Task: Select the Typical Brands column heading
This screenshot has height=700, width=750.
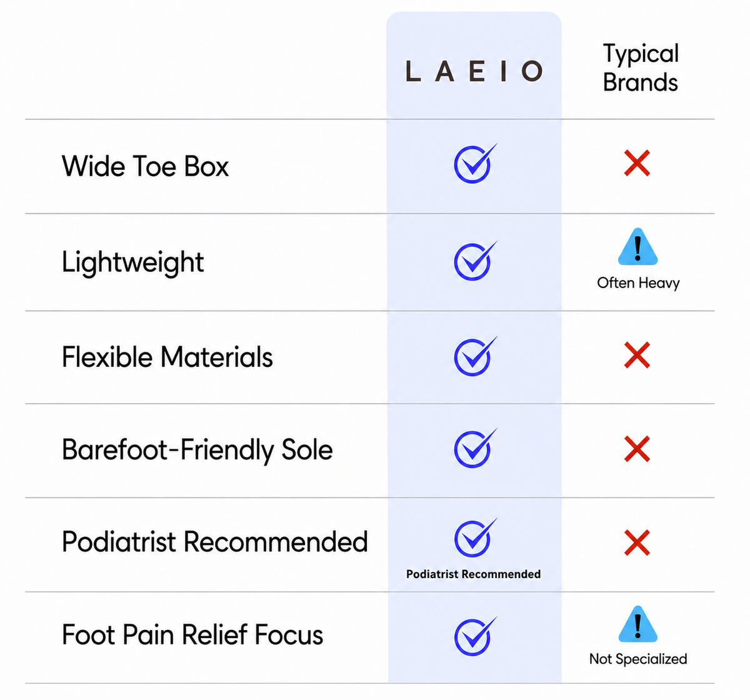Action: click(x=641, y=67)
